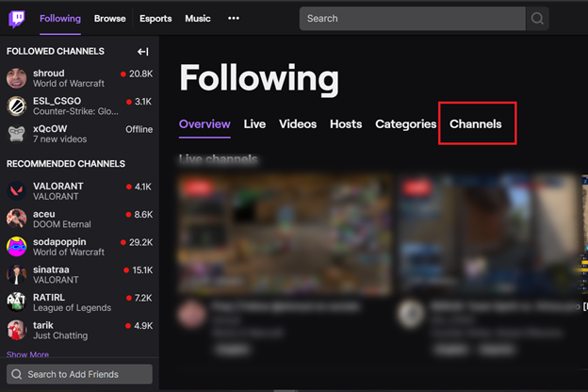Click shroud's avatar in followed channels
The image size is (588, 392).
17,78
